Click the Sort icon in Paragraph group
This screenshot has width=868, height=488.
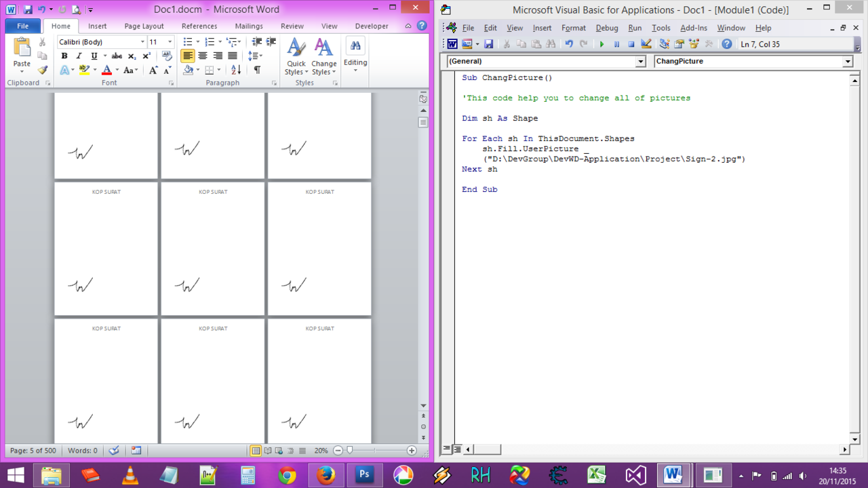(x=236, y=70)
